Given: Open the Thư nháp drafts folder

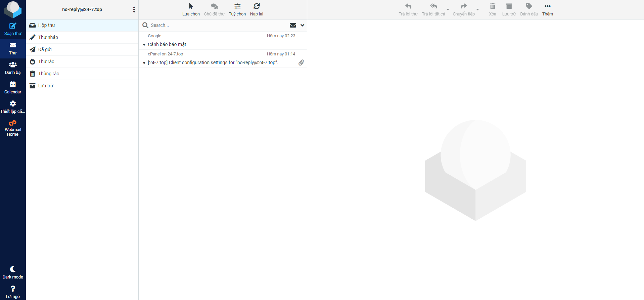Looking at the screenshot, I should tap(48, 37).
